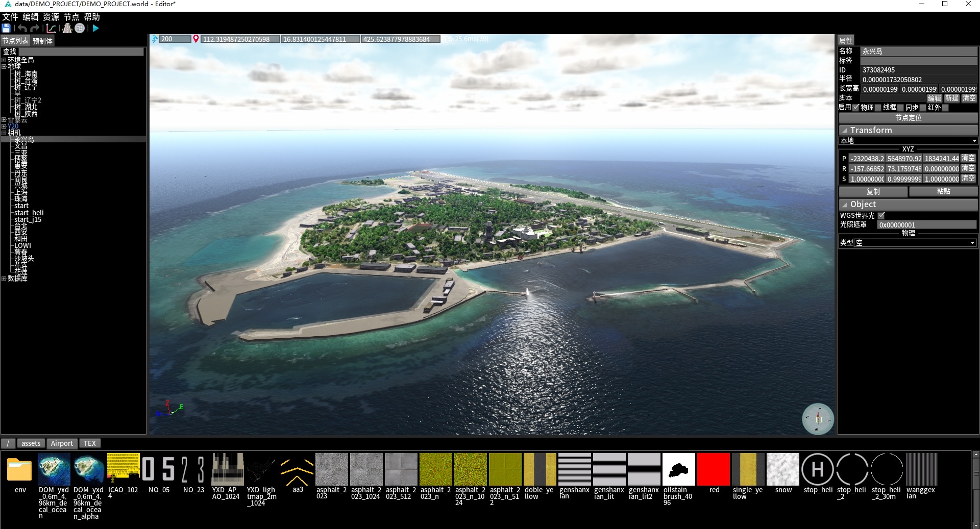Open the 资源 menu
This screenshot has height=529, width=980.
tap(51, 17)
